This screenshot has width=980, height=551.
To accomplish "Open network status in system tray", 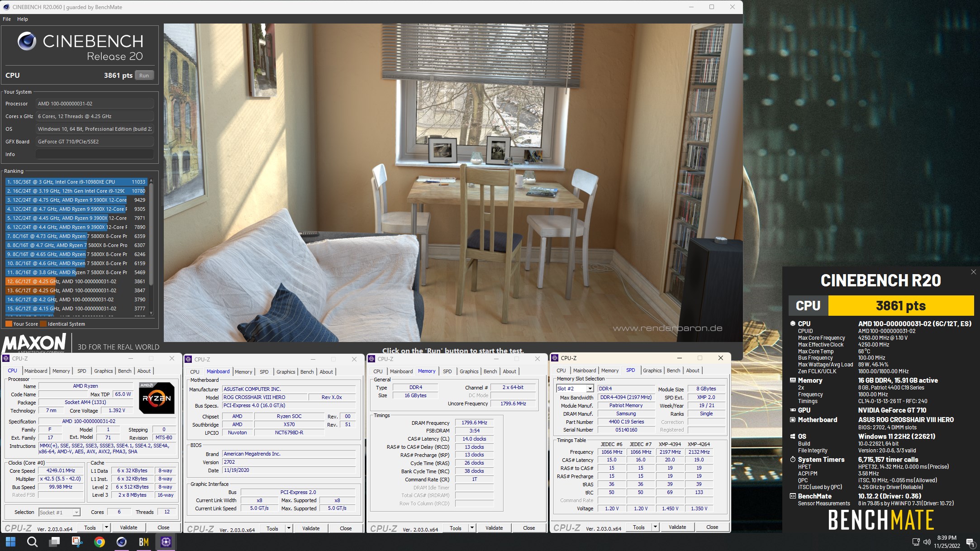I will (916, 541).
